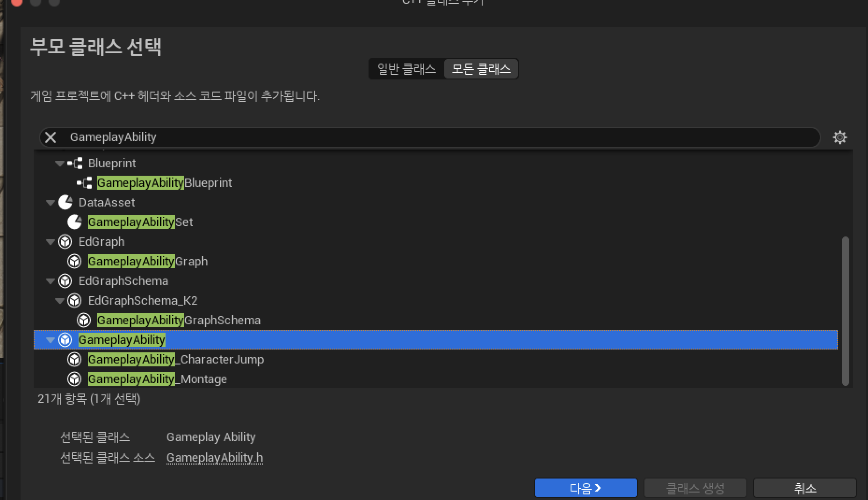Open the GameplayAbility.h source link
The image size is (868, 500).
215,458
